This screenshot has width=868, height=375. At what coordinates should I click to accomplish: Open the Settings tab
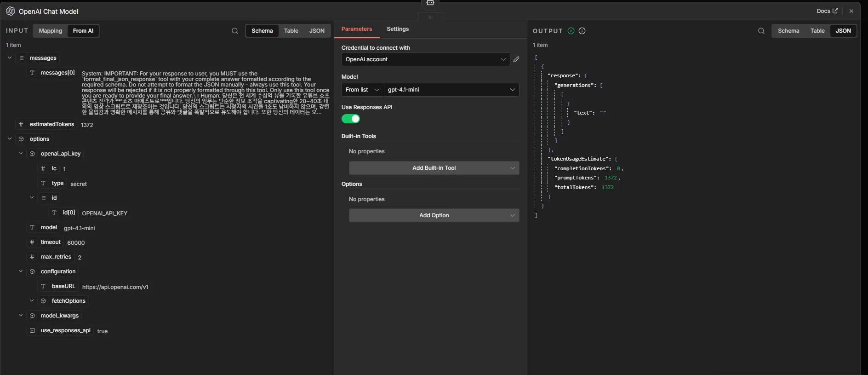point(398,29)
